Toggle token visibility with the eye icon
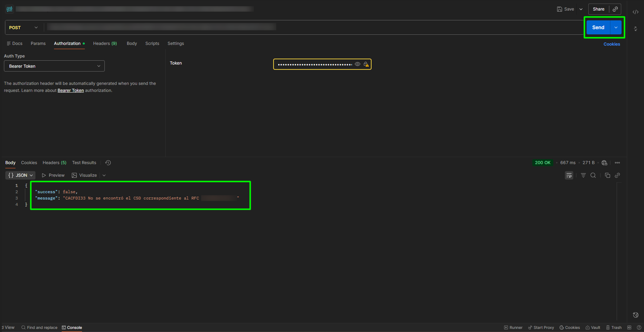The width and height of the screenshot is (644, 332). (x=357, y=64)
